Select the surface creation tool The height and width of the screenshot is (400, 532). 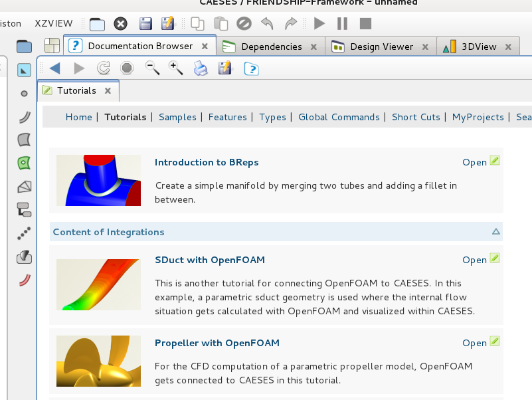(x=24, y=140)
